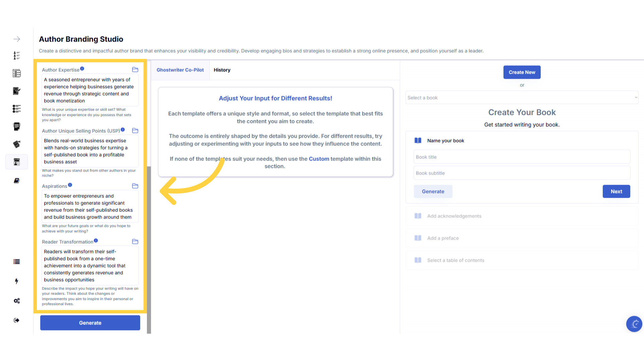Select the Ghostwriter Co-Pilot tab
This screenshot has height=362, width=644.
click(x=180, y=70)
